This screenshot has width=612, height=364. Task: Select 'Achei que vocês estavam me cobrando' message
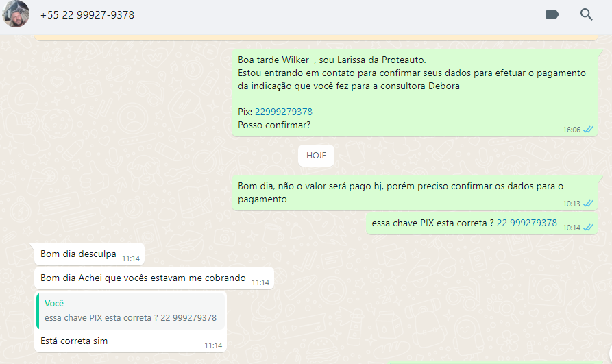154,278
